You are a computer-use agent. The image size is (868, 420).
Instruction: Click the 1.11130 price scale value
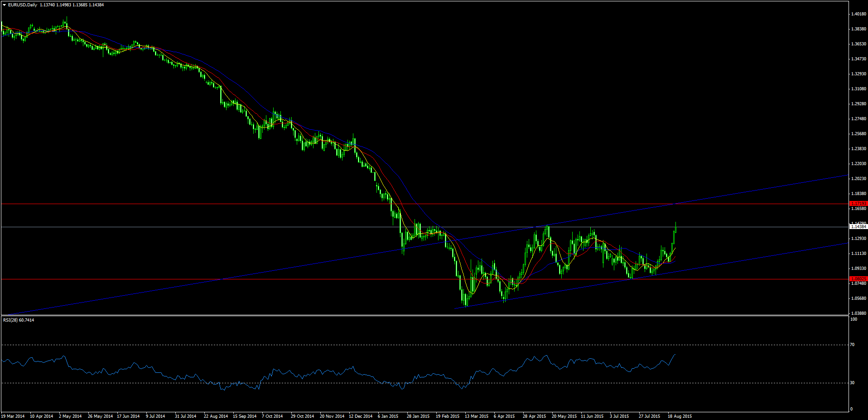(859, 254)
